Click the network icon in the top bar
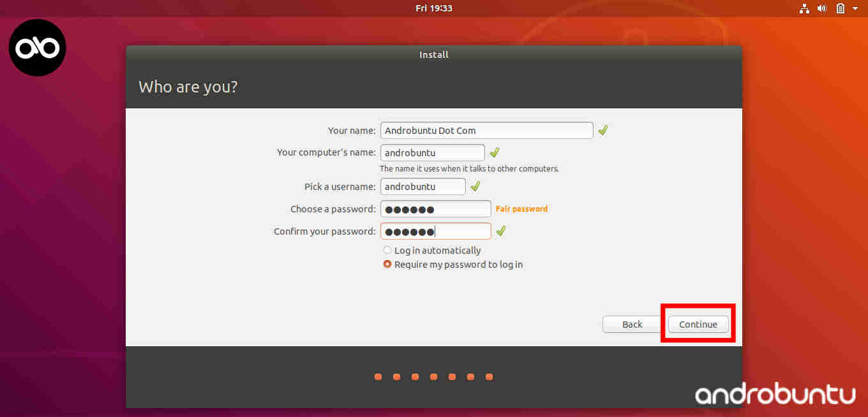The image size is (868, 417). pyautogui.click(x=804, y=8)
